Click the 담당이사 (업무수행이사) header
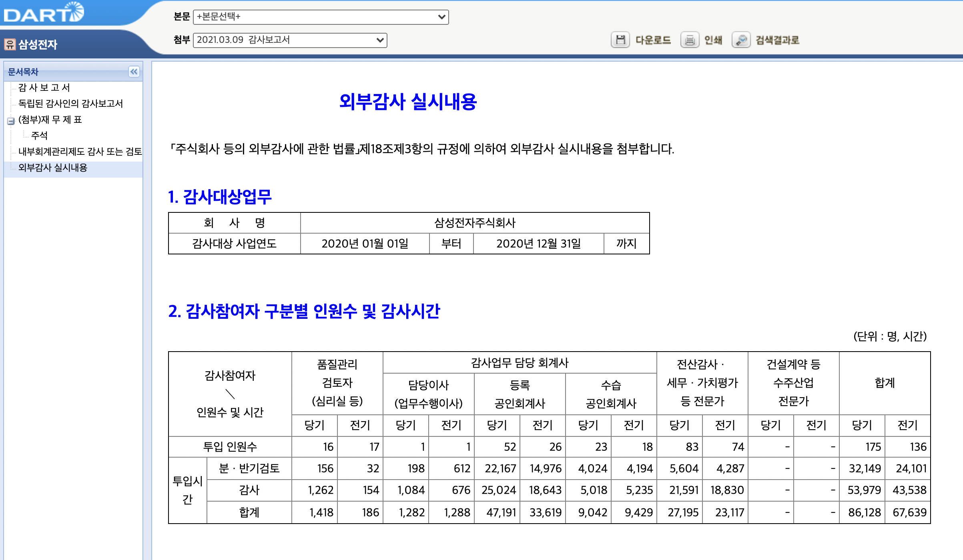 tap(429, 394)
